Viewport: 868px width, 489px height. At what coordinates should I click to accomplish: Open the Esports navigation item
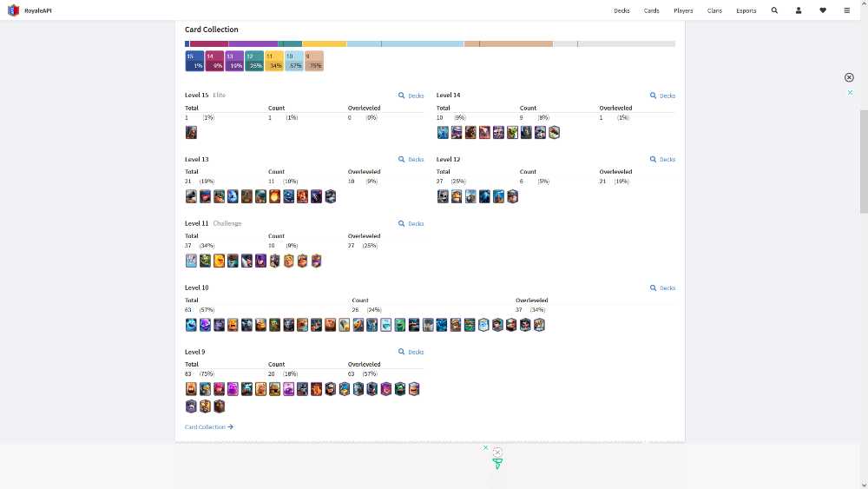point(746,10)
